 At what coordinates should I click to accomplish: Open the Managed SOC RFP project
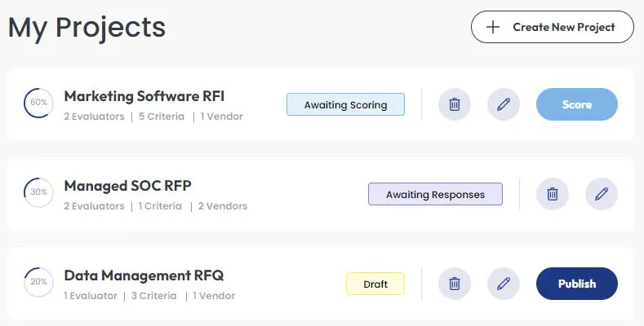[127, 186]
